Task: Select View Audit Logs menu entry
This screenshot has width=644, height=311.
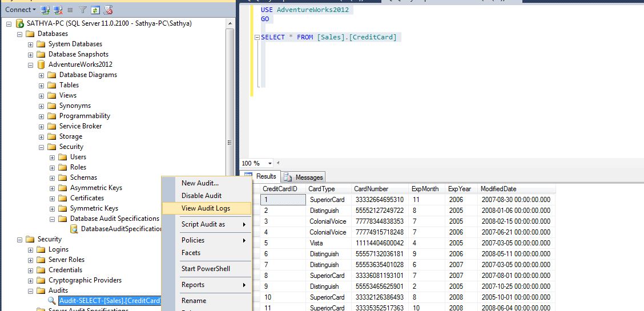Action: [207, 208]
